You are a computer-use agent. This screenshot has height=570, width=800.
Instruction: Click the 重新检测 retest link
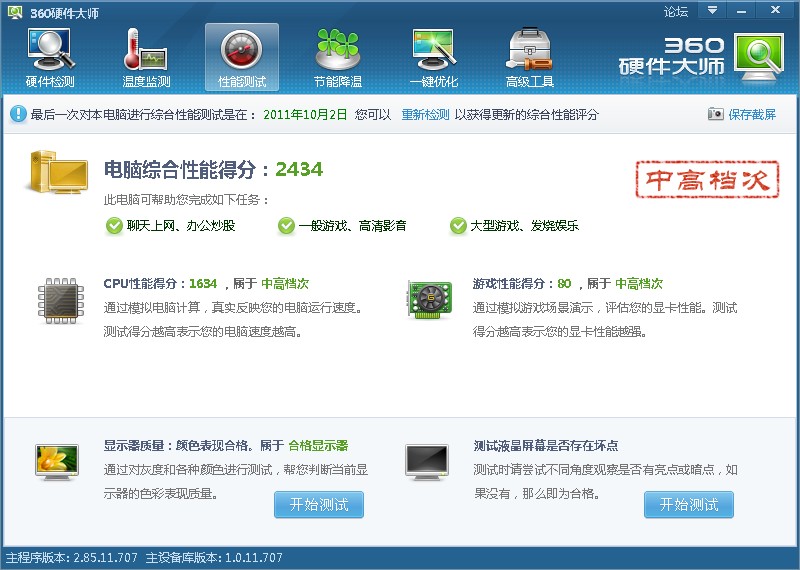(425, 115)
